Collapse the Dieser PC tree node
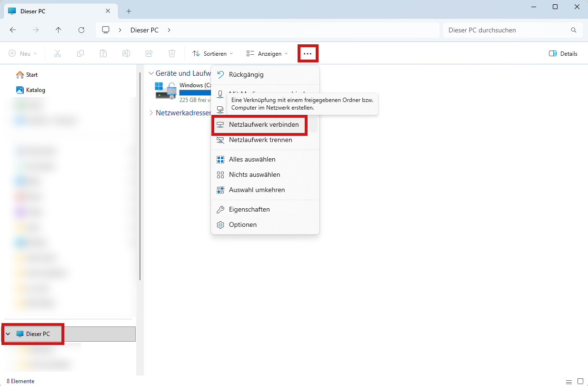Image resolution: width=588 pixels, height=386 pixels. (x=8, y=334)
